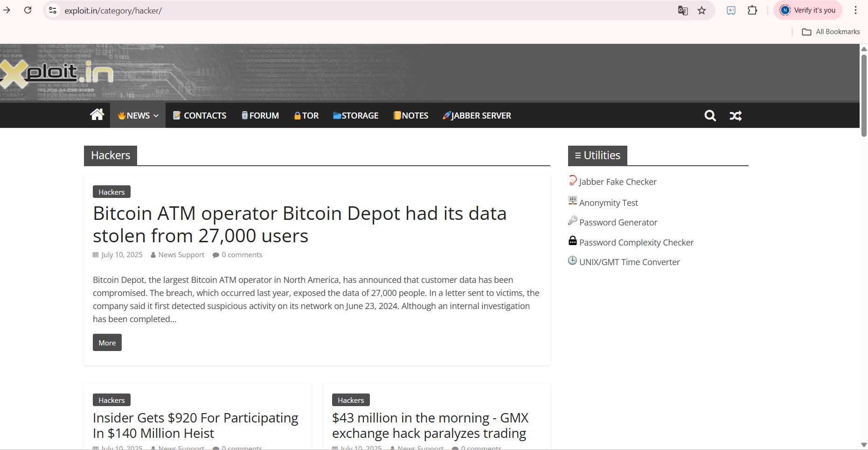Open the $43 million GMX exchange hack article
The height and width of the screenshot is (450, 868).
click(x=430, y=425)
